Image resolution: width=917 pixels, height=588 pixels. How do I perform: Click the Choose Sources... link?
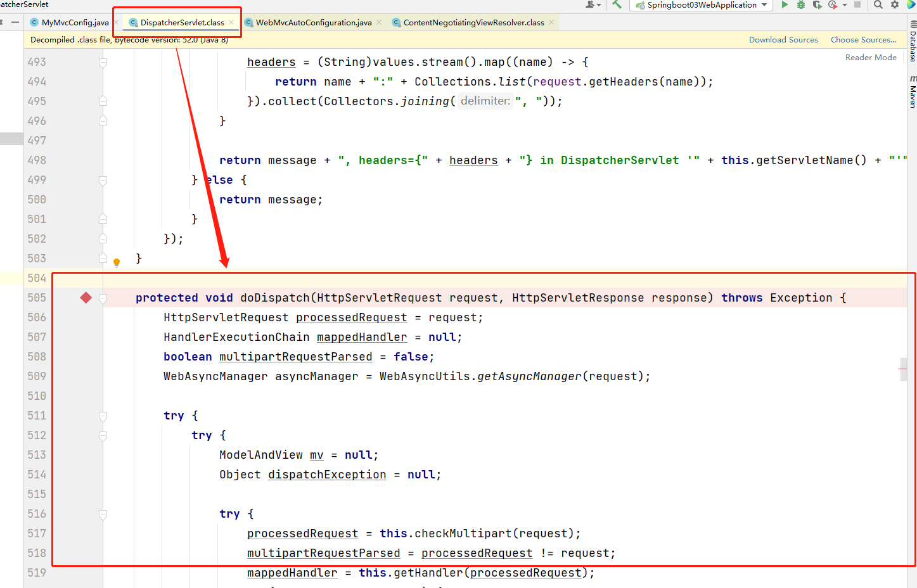click(863, 39)
